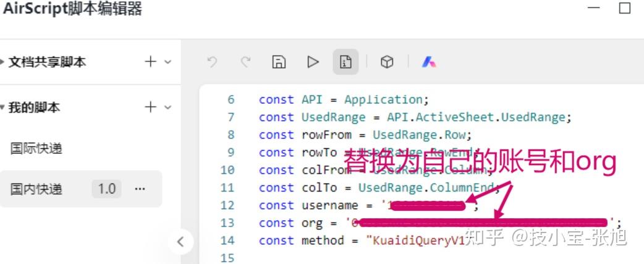Screen dimensions: 644x264
Task: Expand the 文档共享脚本 section
Action: click(2, 62)
